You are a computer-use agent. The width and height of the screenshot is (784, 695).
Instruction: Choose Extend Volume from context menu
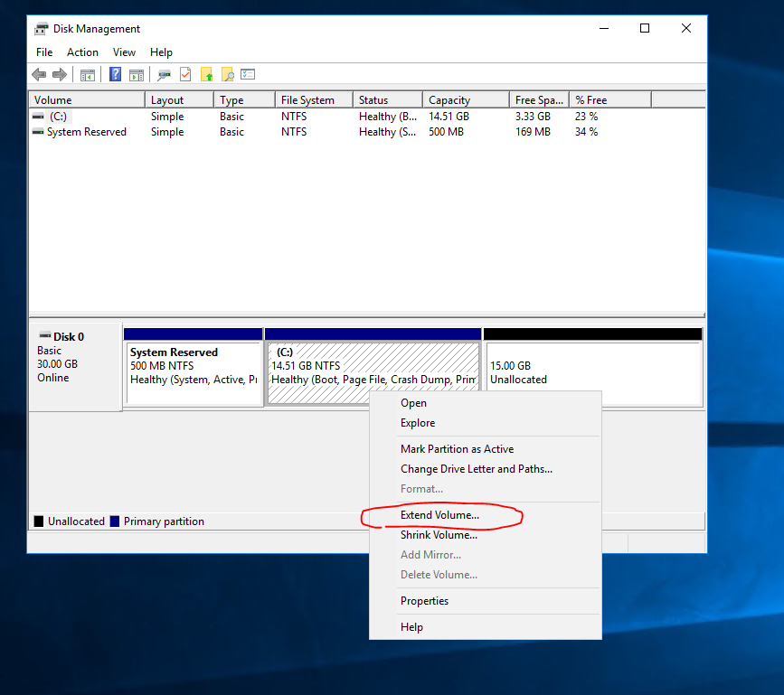[x=439, y=515]
